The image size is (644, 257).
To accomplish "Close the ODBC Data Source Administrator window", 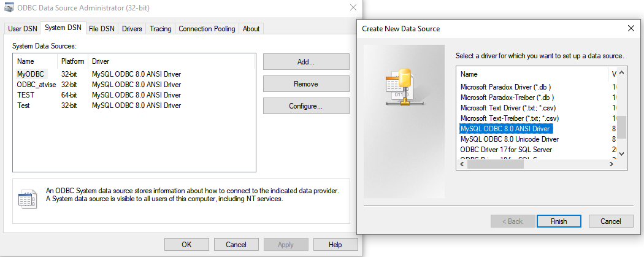I will pos(353,7).
